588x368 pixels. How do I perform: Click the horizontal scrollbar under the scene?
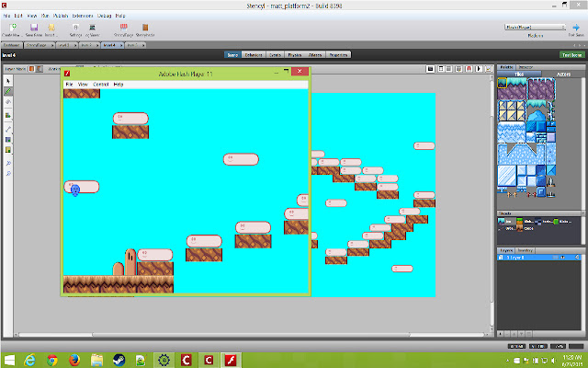[x=251, y=335]
